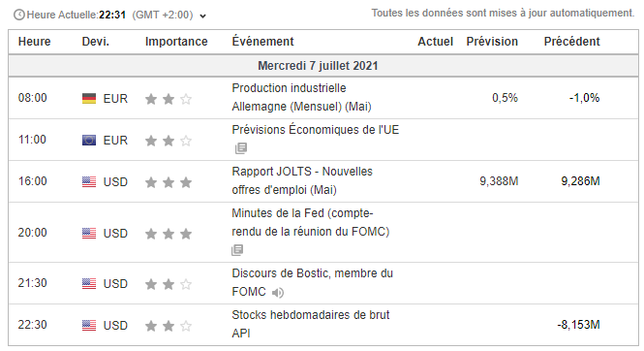Open the Discours de Bostic event link
Image resolution: width=644 pixels, height=351 pixels.
(312, 282)
